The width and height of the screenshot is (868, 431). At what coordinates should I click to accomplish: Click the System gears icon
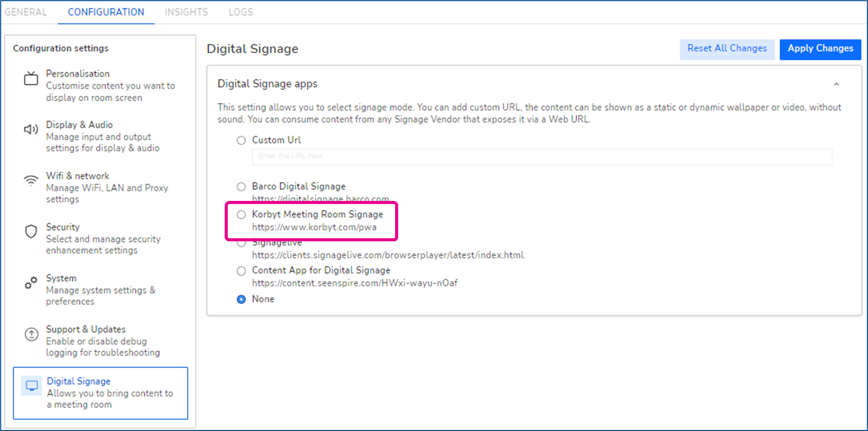point(31,283)
